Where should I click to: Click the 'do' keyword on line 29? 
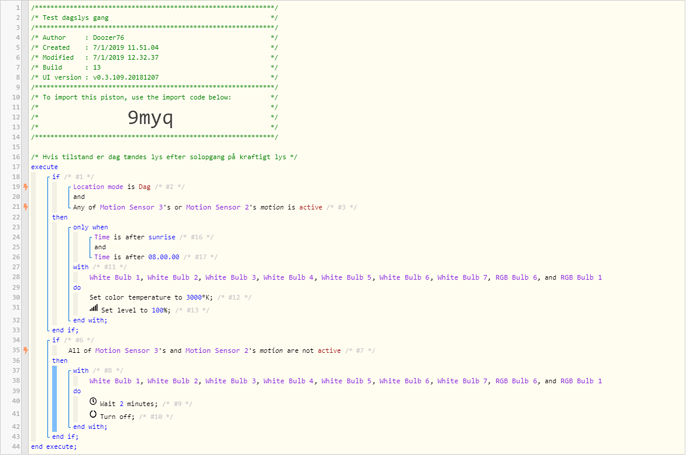(77, 287)
